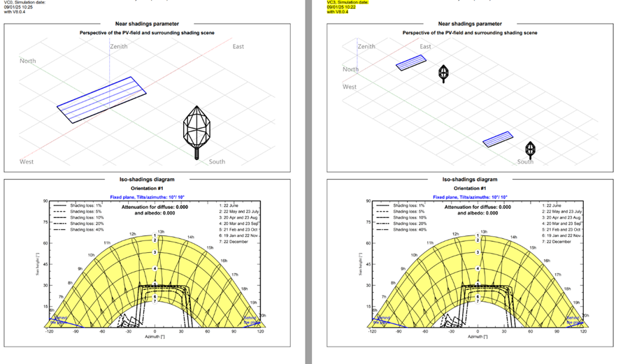Image resolution: width=623 pixels, height=364 pixels.
Task: Click the Zenith axis label on left page
Action: [120, 47]
